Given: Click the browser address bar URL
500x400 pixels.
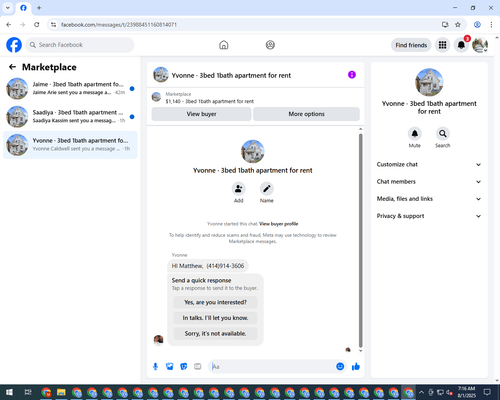Looking at the screenshot, I should [x=119, y=25].
